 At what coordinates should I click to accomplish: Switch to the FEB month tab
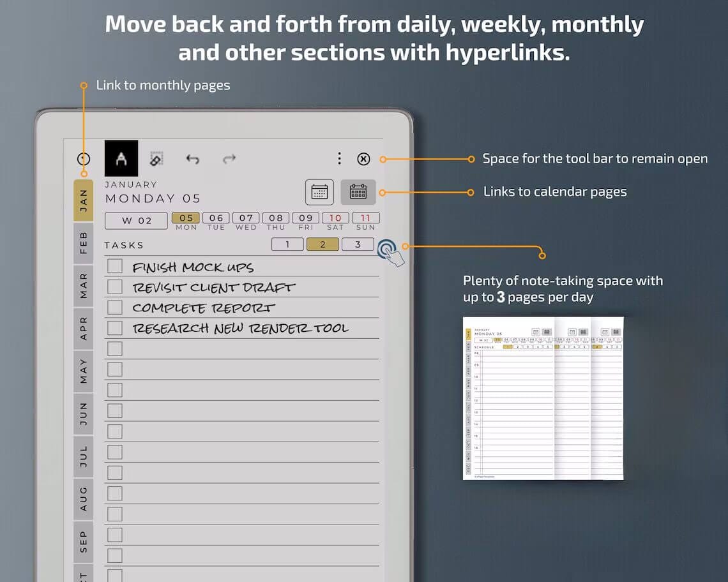(84, 243)
